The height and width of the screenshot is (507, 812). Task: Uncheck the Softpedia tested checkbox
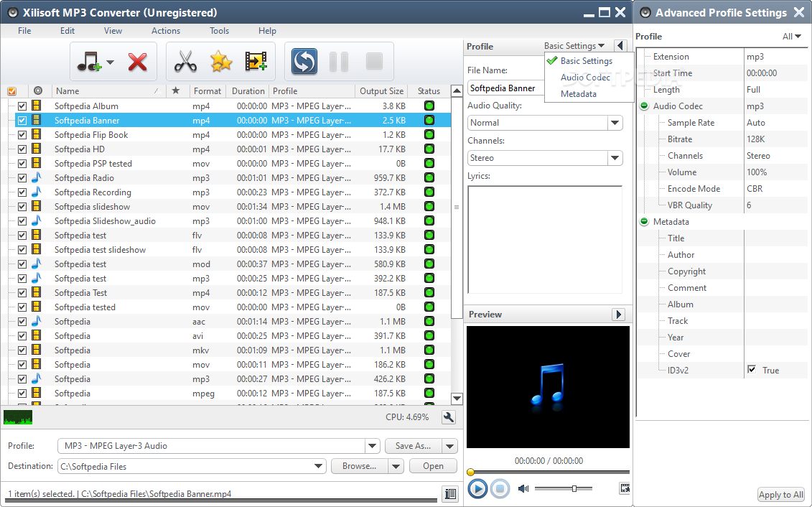pos(22,307)
